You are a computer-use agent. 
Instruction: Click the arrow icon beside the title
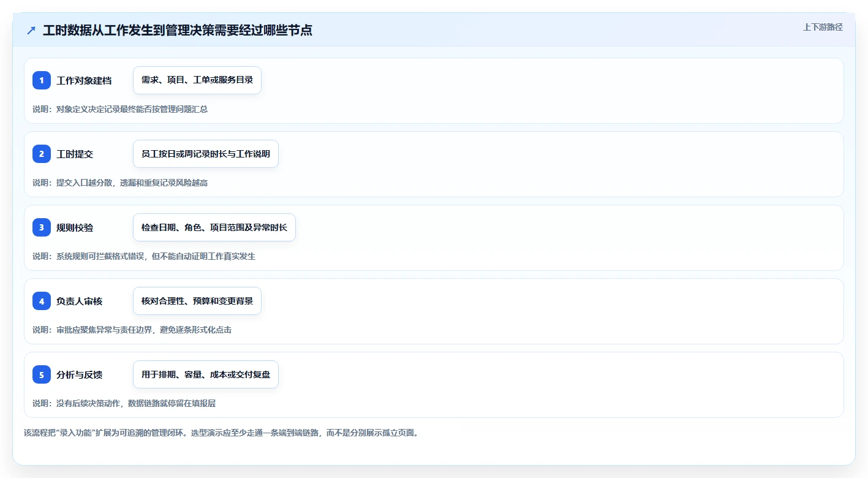(31, 30)
